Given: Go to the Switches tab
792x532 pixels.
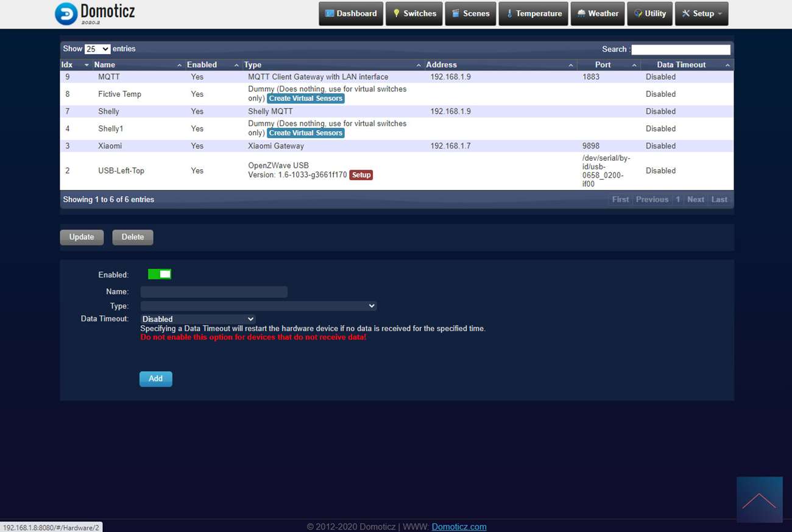Looking at the screenshot, I should (414, 13).
